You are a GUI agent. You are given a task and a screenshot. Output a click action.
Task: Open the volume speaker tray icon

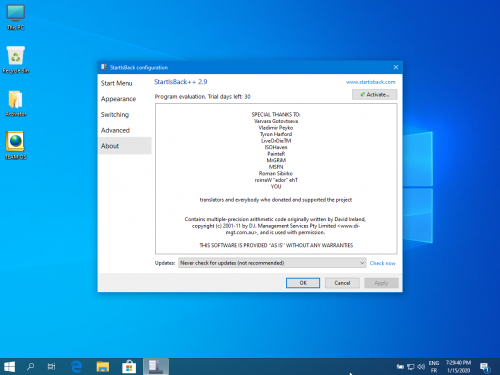click(421, 367)
